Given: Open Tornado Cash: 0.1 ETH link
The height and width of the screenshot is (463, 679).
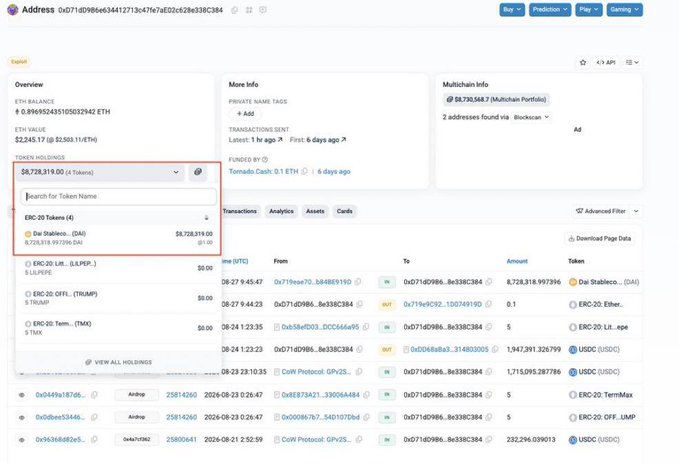Looking at the screenshot, I should pos(263,172).
